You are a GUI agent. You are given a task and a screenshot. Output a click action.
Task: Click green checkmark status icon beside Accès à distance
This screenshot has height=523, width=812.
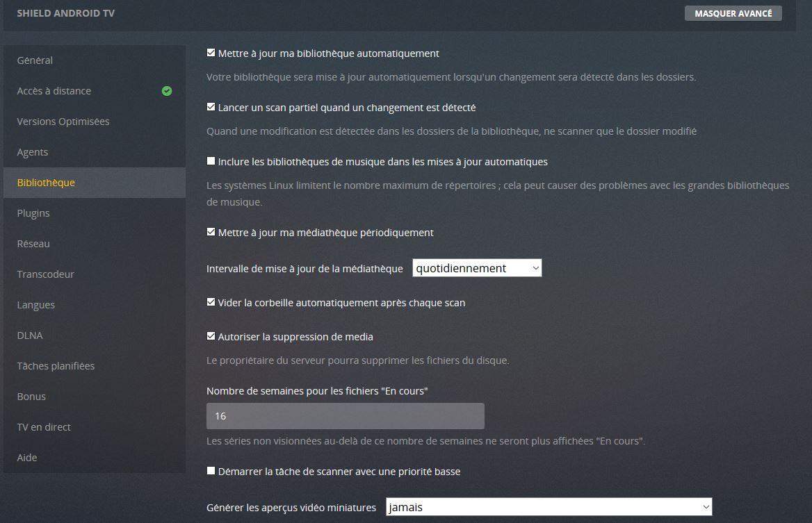click(167, 91)
